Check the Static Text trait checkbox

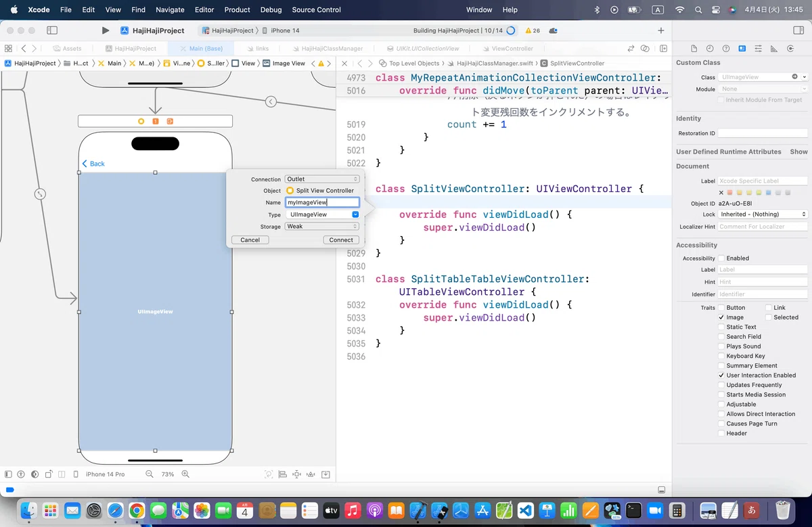(721, 327)
